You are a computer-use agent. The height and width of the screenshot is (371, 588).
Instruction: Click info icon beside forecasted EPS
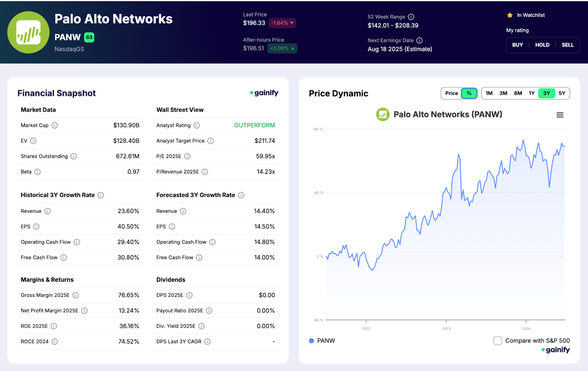pyautogui.click(x=172, y=227)
